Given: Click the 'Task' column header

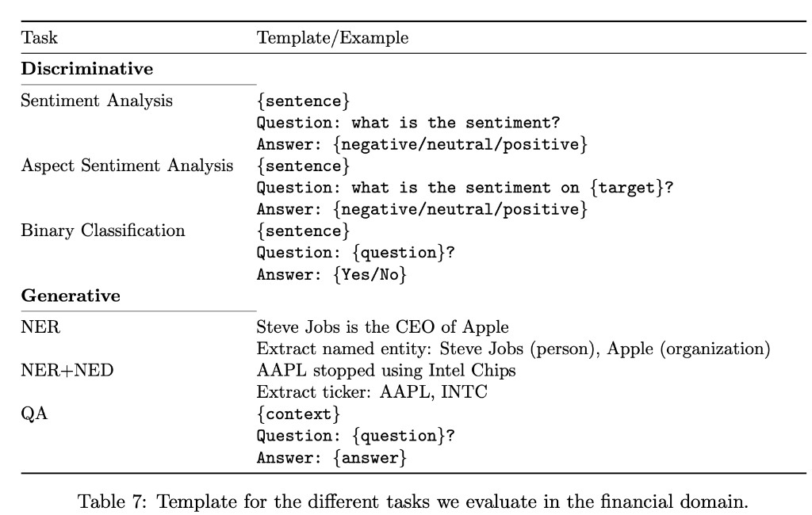Looking at the screenshot, I should click(x=39, y=38).
